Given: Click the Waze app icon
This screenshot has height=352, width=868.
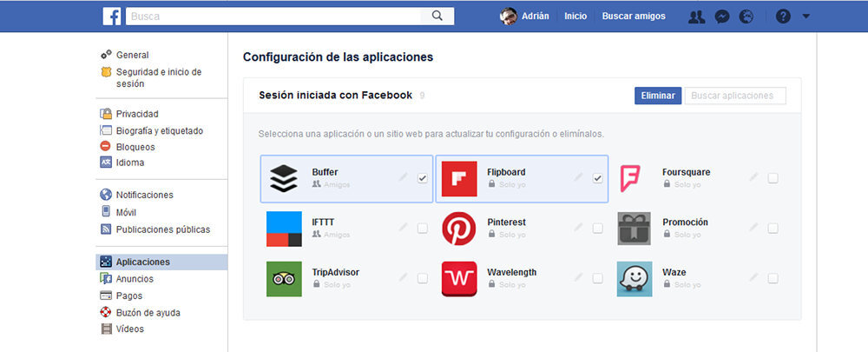Looking at the screenshot, I should (635, 279).
